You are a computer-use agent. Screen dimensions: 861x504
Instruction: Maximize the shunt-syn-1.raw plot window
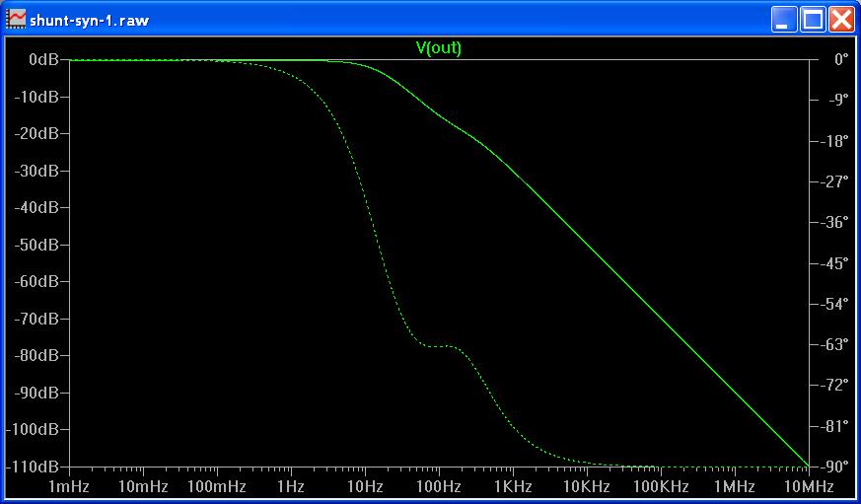coord(813,21)
